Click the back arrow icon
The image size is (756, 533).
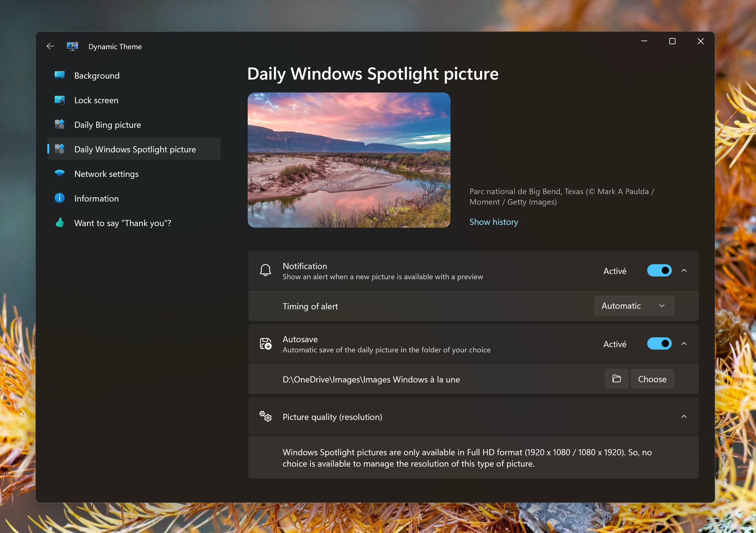(50, 46)
